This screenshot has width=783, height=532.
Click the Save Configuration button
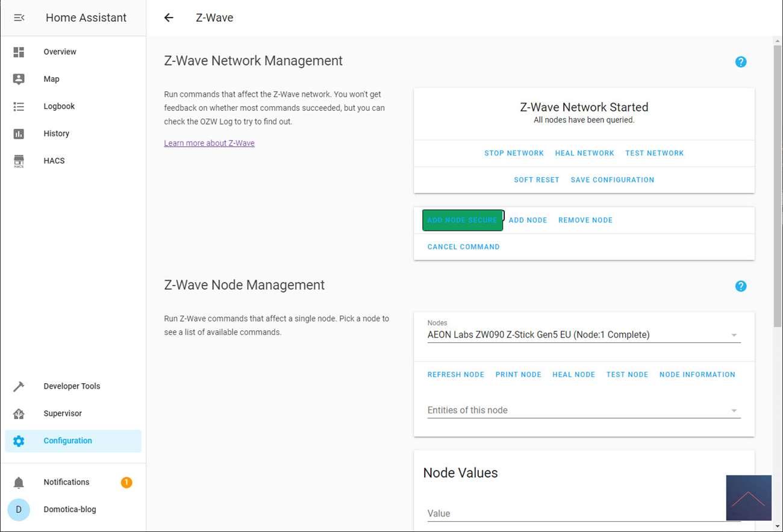612,180
